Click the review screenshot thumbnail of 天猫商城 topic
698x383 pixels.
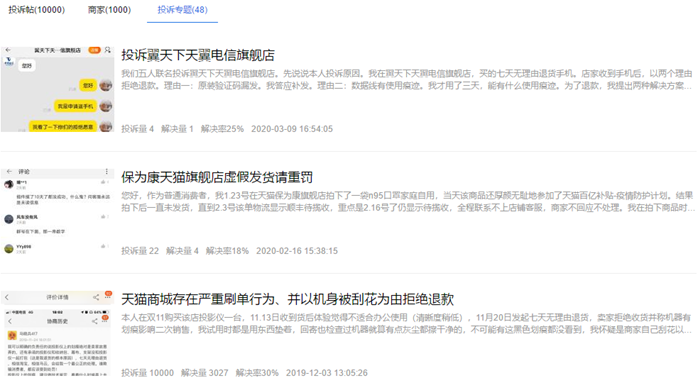57,333
